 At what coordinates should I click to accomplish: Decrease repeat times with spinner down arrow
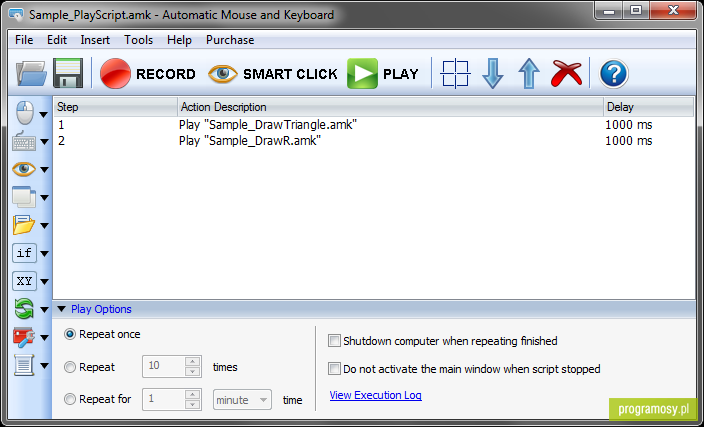click(x=193, y=372)
